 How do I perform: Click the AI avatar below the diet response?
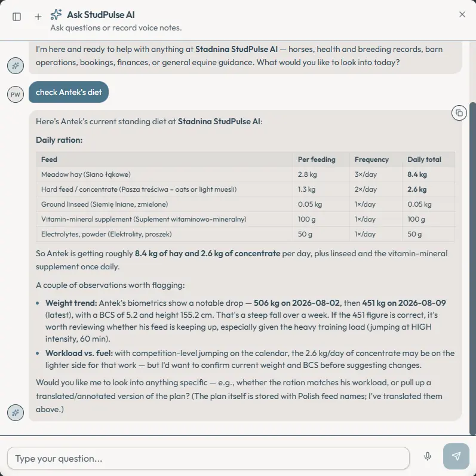pyautogui.click(x=16, y=413)
